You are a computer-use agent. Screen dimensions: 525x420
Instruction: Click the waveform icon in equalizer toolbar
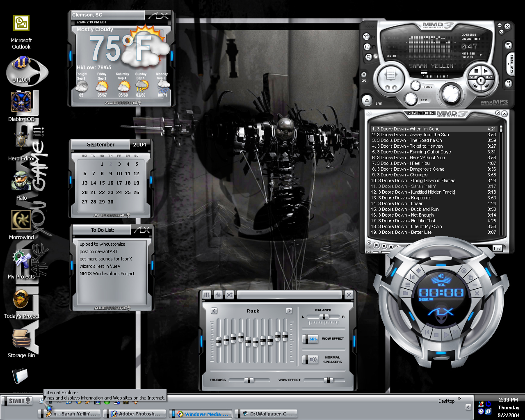[x=218, y=294]
